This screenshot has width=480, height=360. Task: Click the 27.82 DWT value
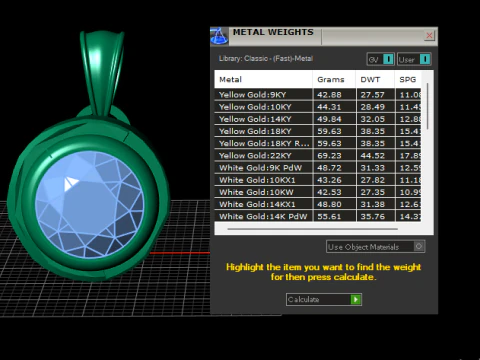[x=373, y=180]
